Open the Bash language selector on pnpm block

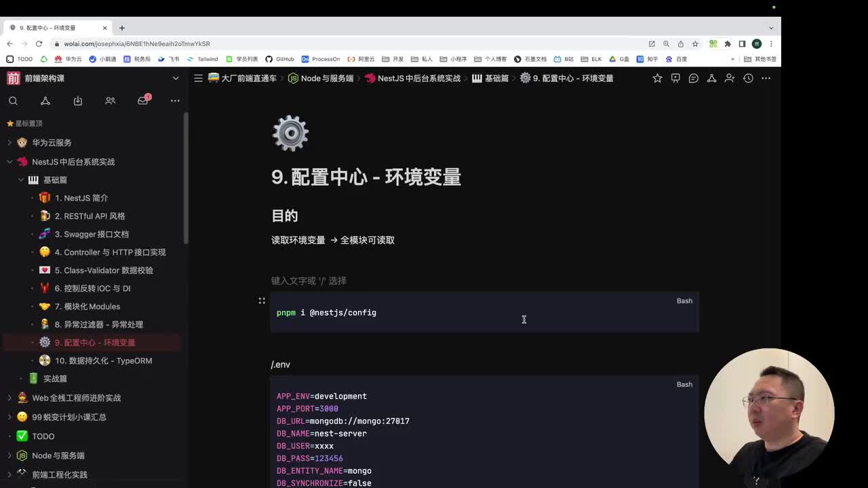[684, 301]
